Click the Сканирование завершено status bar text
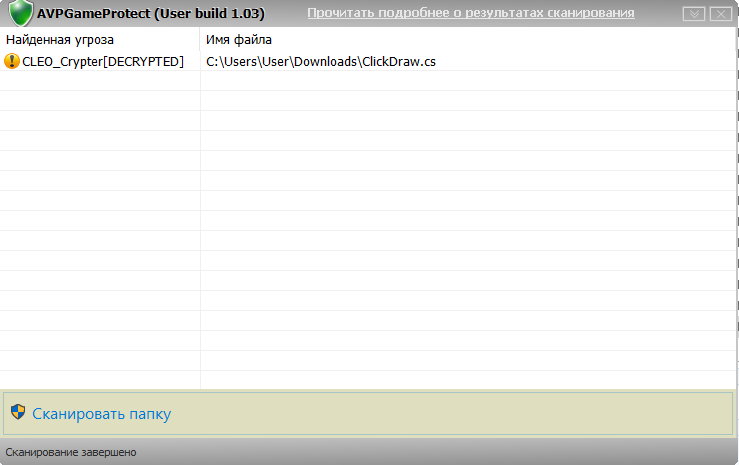Screen dimensions: 739x465 pos(71,452)
